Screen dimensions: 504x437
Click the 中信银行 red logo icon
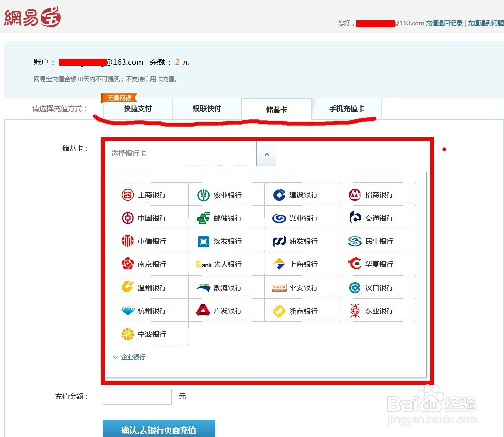pyautogui.click(x=128, y=241)
